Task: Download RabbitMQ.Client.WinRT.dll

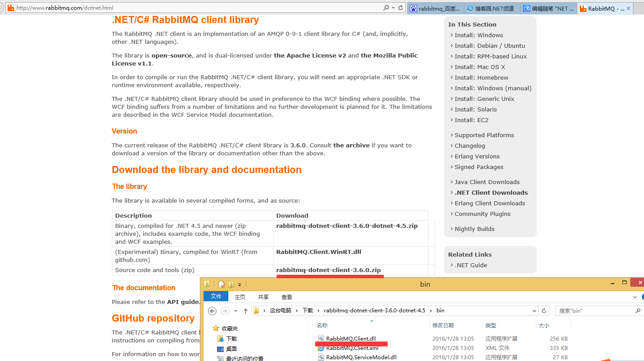Action: click(x=319, y=252)
